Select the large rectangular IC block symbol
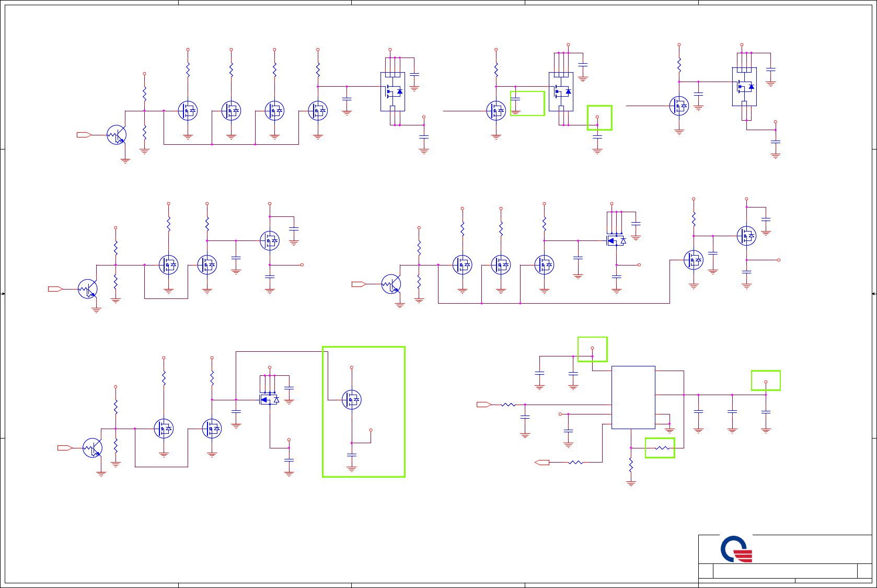Screen dimensions: 877x588 pyautogui.click(x=633, y=397)
